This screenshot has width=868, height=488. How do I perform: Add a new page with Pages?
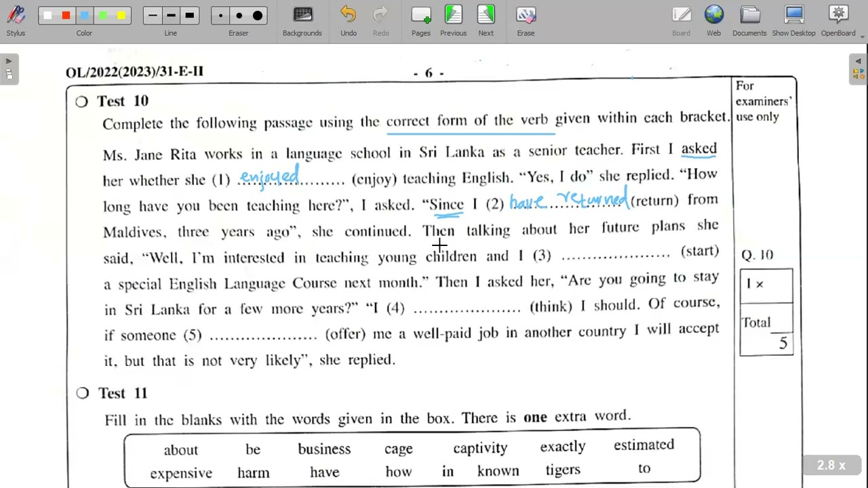click(x=421, y=21)
